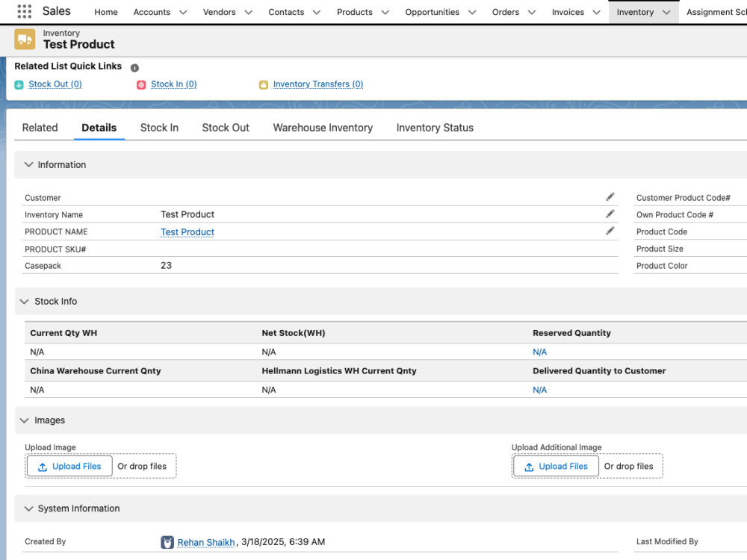Click N/A link under Reserved Quantity
This screenshot has height=560, width=747.
[x=540, y=352]
